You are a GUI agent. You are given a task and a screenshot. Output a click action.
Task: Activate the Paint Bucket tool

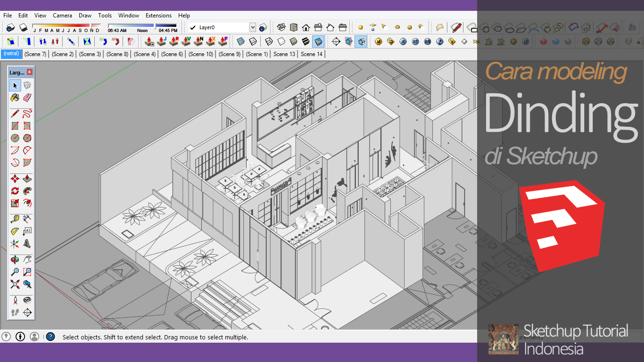(15, 98)
